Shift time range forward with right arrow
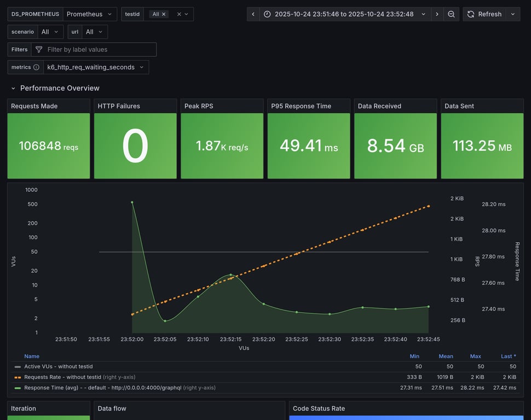This screenshot has height=420, width=531. 437,14
